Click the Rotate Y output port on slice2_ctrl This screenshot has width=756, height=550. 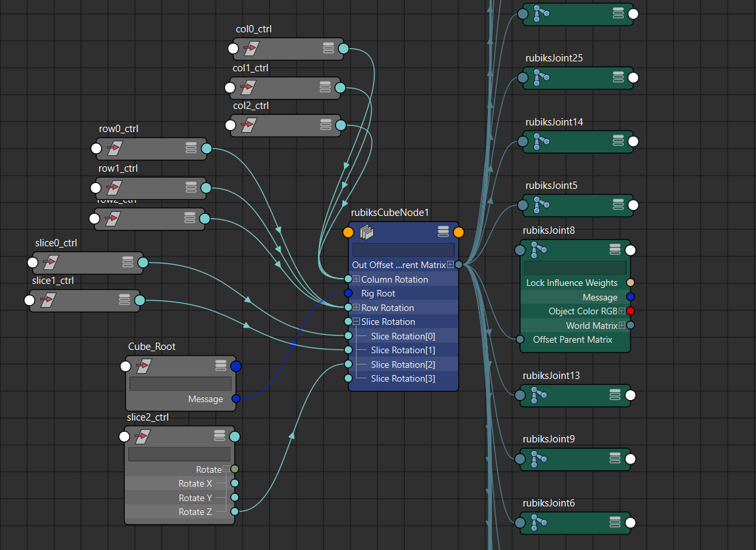234,497
